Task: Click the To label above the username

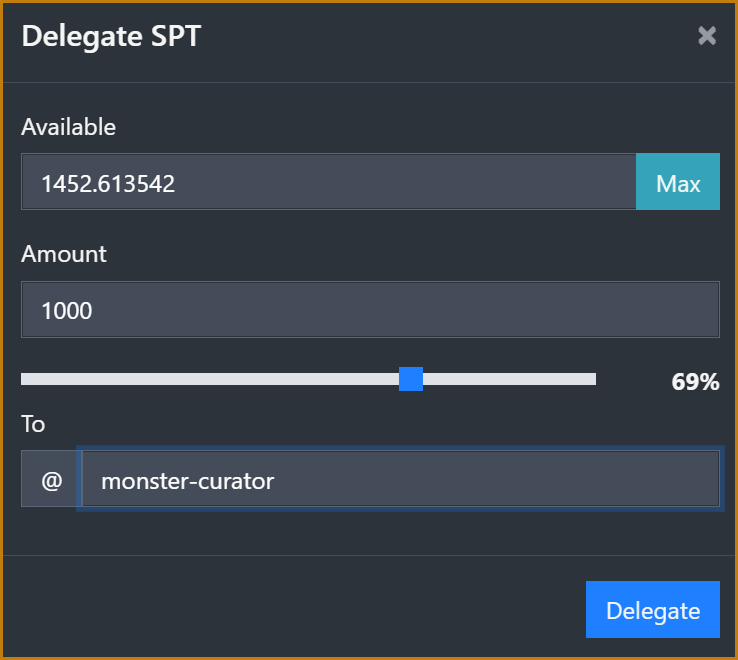Action: click(33, 424)
